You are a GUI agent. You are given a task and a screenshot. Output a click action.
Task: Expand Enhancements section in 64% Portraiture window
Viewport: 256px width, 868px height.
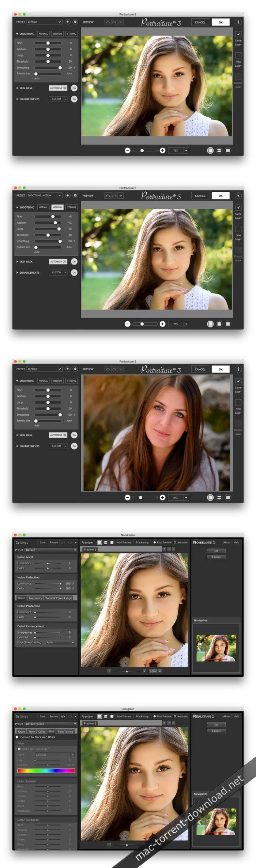(x=17, y=446)
